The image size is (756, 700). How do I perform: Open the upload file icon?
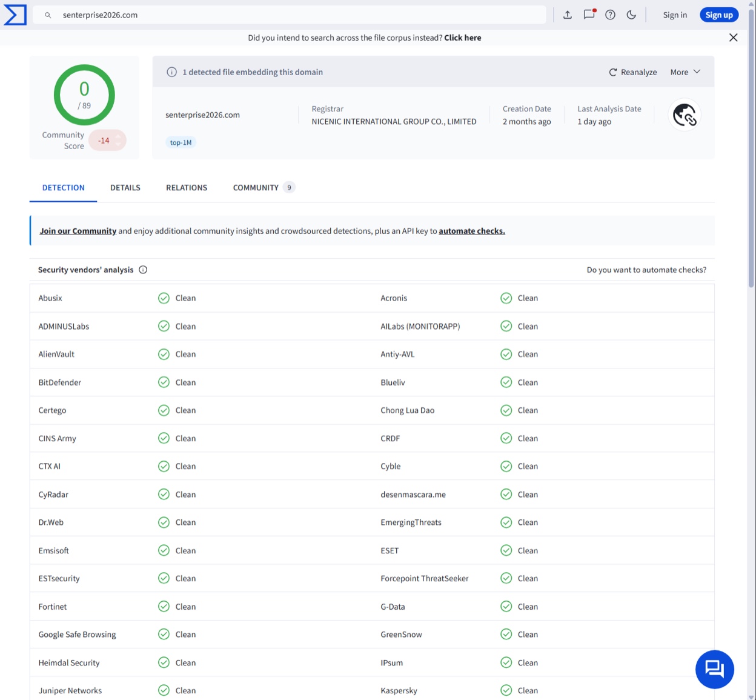click(568, 15)
